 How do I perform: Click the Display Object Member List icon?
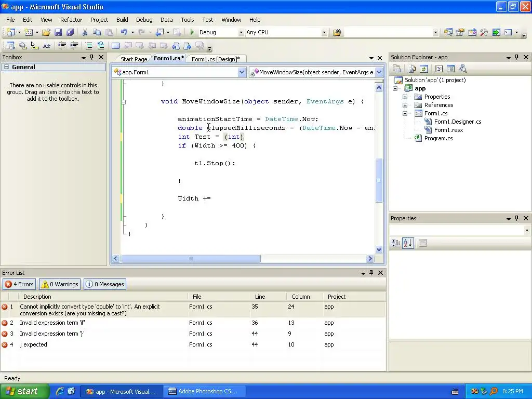(x=10, y=46)
